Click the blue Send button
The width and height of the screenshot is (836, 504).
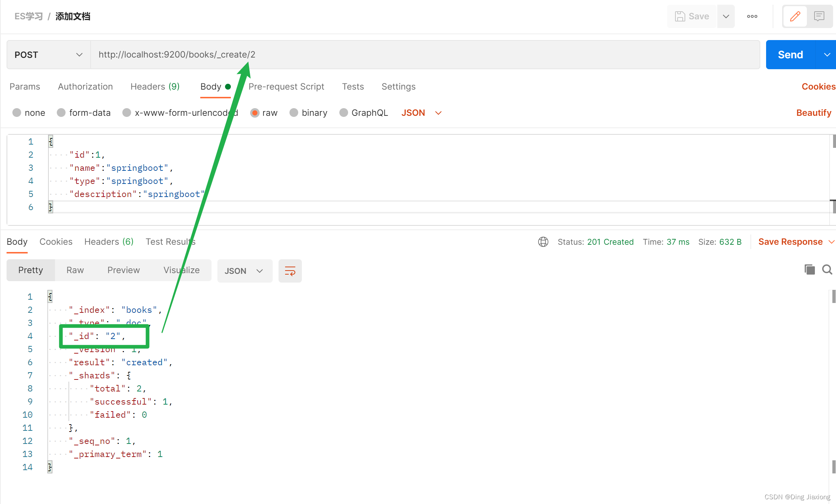(790, 55)
